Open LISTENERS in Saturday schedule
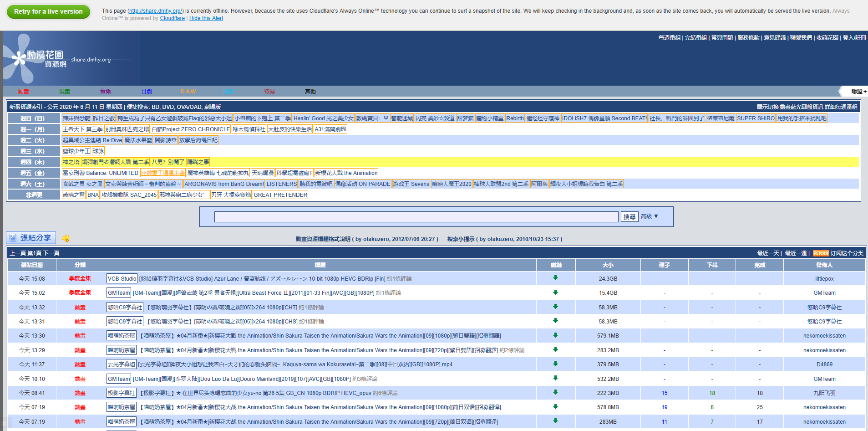Viewport: 868px width, 431px height. click(x=282, y=184)
